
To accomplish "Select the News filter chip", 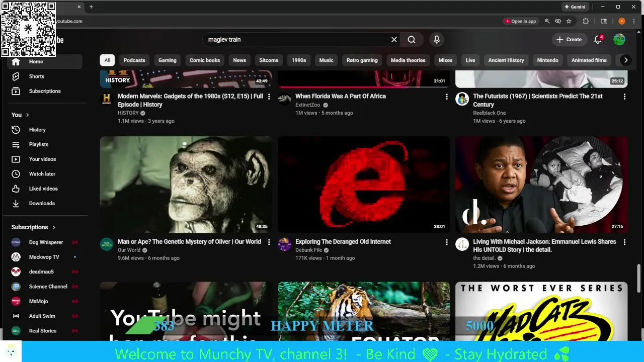I will (239, 60).
